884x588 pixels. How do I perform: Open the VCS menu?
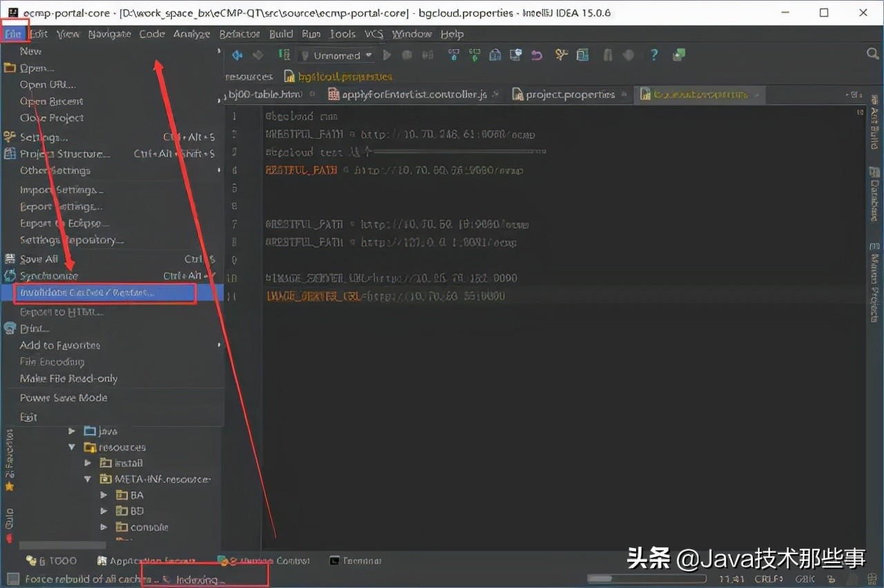point(374,34)
